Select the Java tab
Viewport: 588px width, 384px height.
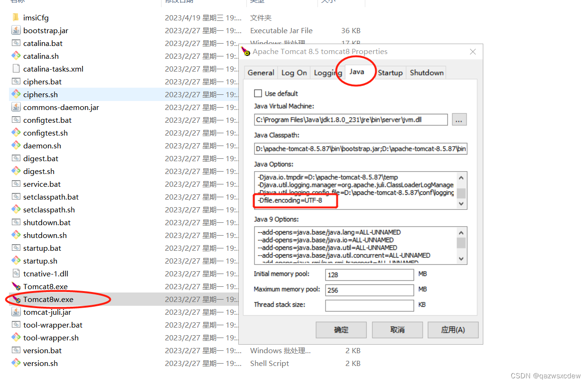pos(357,72)
